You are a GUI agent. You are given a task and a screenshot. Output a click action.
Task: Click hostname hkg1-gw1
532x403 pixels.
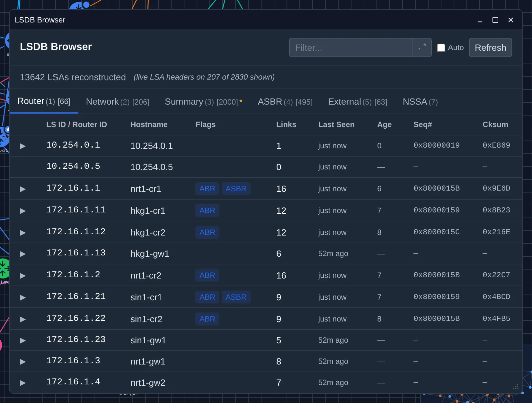[150, 253]
